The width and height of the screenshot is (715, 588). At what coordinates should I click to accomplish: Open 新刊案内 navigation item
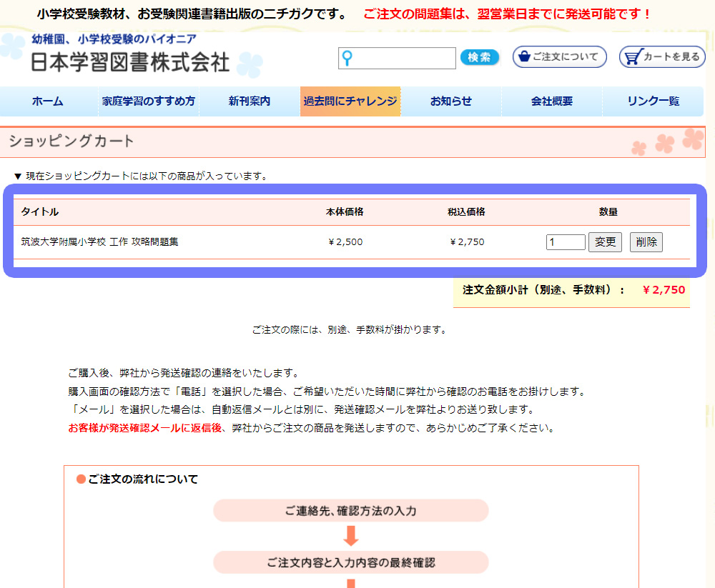tap(250, 101)
